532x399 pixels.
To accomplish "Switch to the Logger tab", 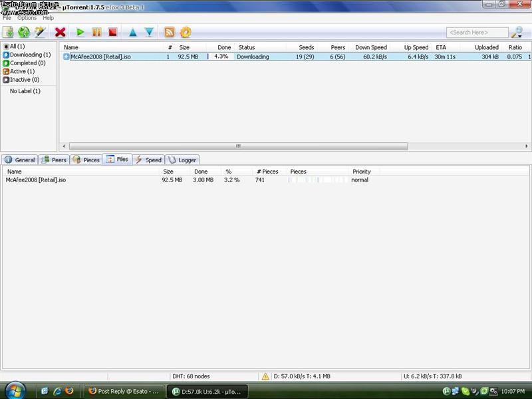I will point(182,160).
